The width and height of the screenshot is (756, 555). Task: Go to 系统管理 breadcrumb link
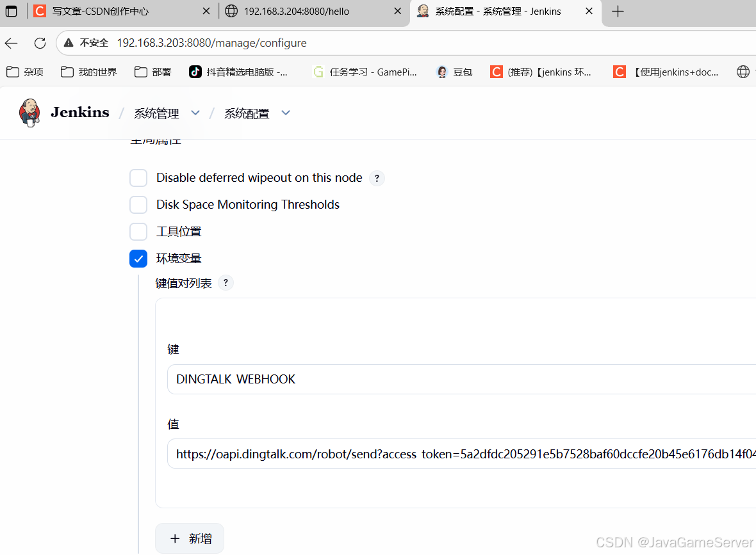coord(157,113)
